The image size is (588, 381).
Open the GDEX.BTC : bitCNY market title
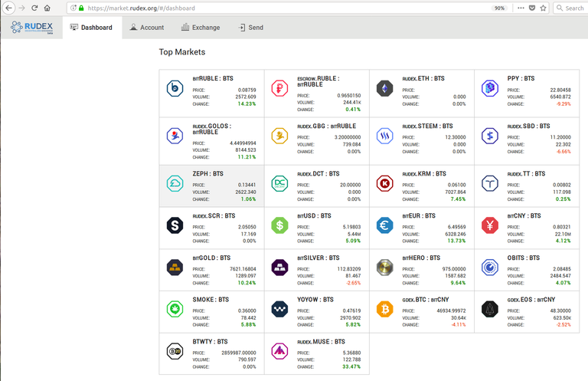tap(426, 300)
